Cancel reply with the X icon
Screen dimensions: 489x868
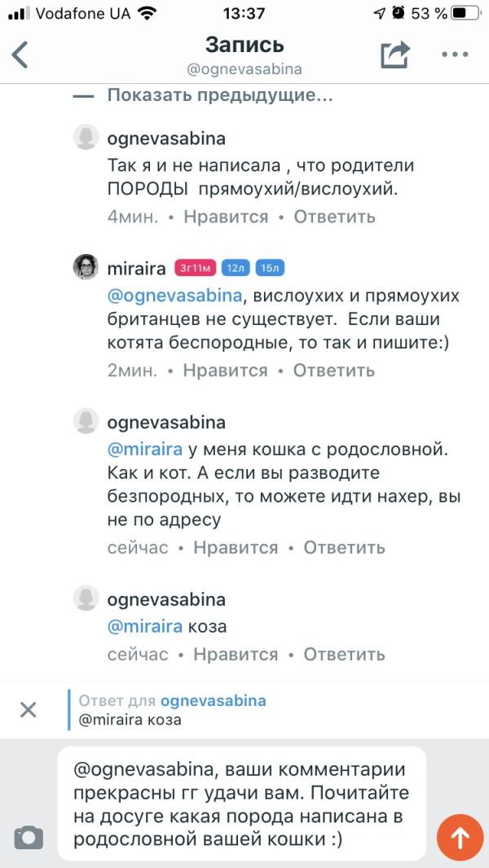pyautogui.click(x=29, y=710)
